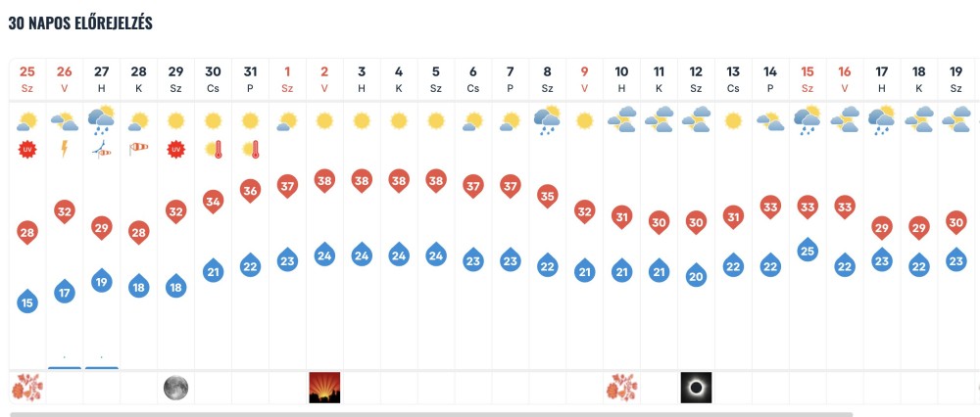
Task: Select the day 15 Sz column header
Action: [x=807, y=79]
